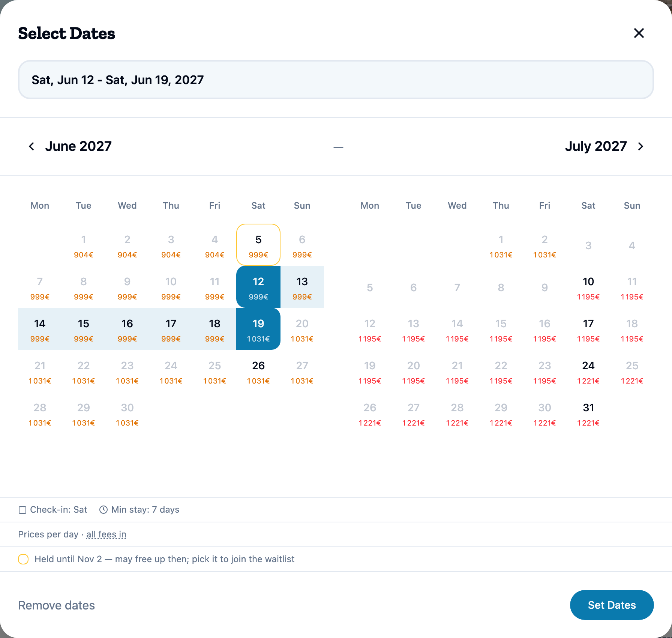The width and height of the screenshot is (672, 638).
Task: Go to previous month before June 2027
Action: pos(31,146)
